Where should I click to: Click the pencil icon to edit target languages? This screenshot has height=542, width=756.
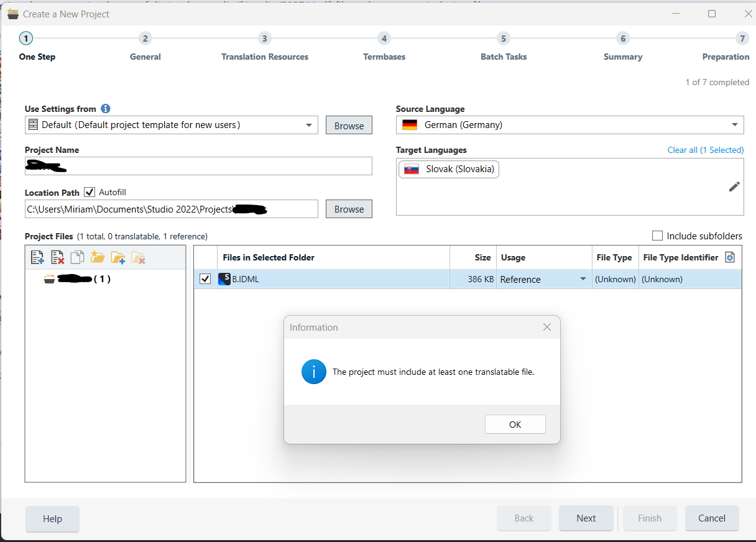pos(734,186)
